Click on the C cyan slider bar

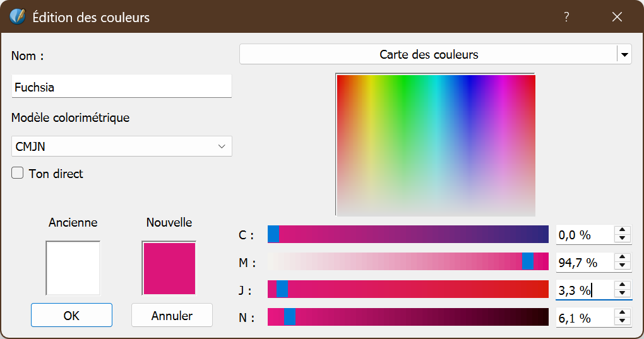click(408, 234)
